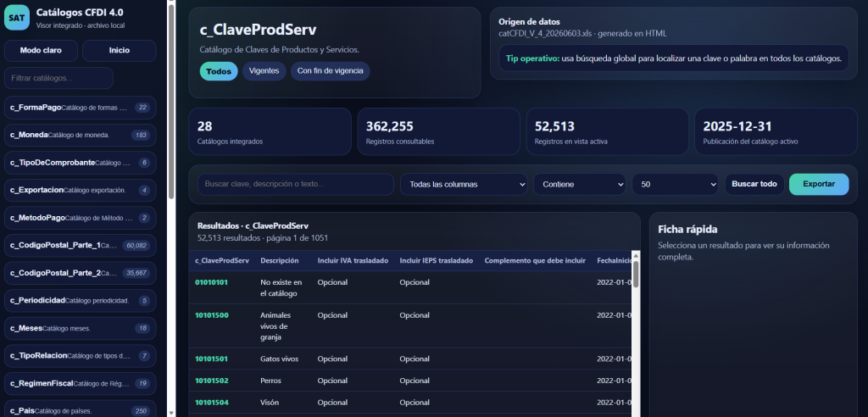
Task: Click the 52,513 Registros en vista activa card
Action: 607,132
